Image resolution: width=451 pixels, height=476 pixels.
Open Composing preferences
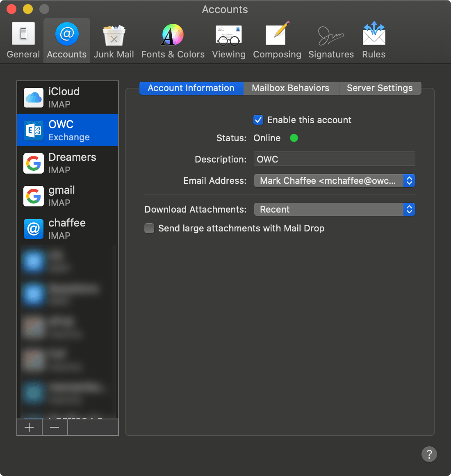click(x=277, y=40)
